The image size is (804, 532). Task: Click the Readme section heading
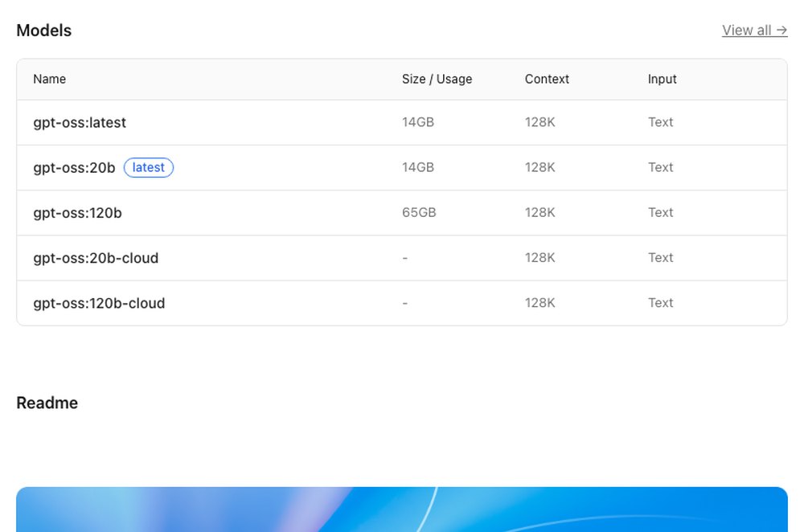[47, 403]
